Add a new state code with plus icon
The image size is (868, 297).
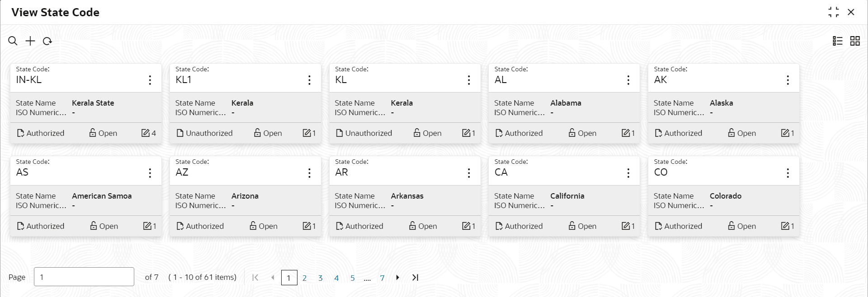tap(30, 41)
